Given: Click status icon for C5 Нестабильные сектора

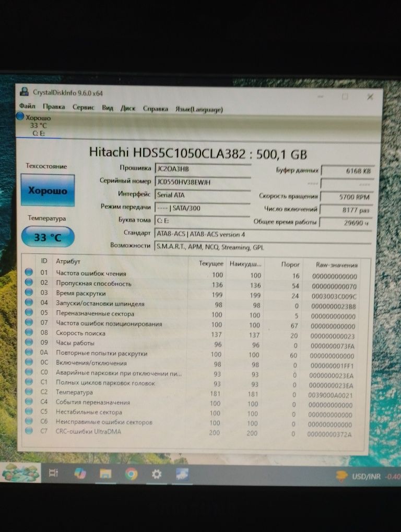Looking at the screenshot, I should point(29,411).
